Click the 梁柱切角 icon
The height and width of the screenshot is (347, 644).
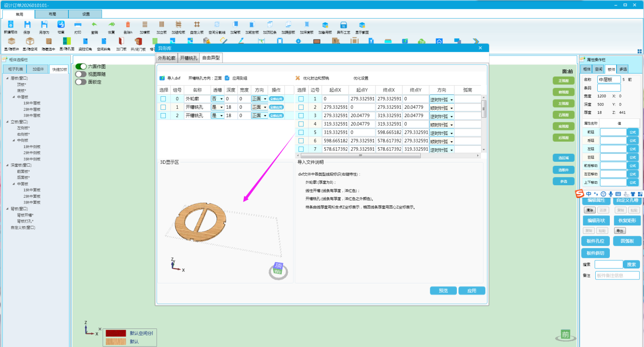tap(85, 41)
